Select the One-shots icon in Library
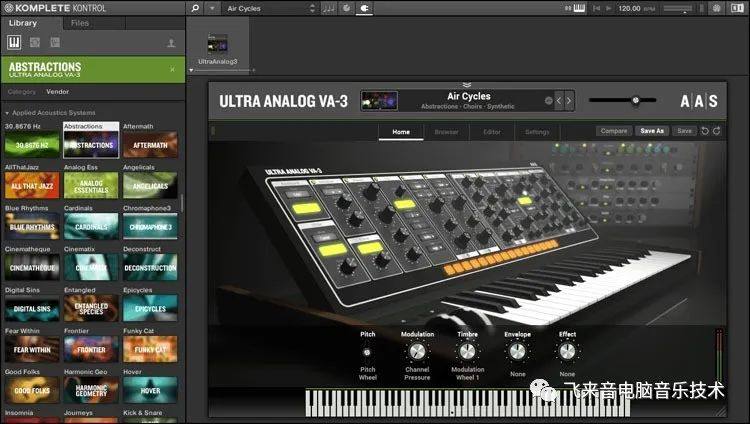The image size is (750, 424). pyautogui.click(x=55, y=43)
